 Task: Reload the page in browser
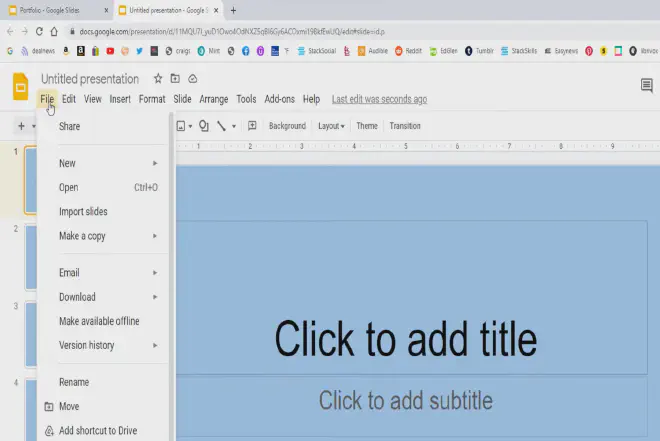[x=39, y=32]
